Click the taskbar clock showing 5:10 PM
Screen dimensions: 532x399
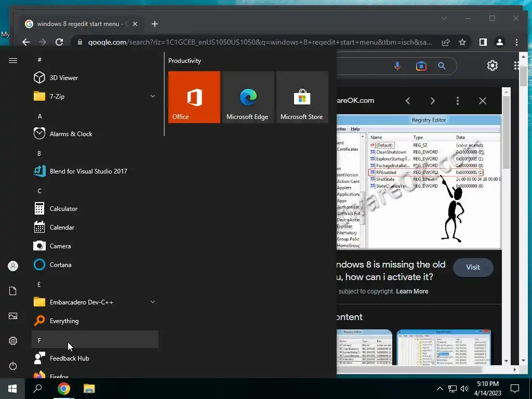[x=487, y=389]
